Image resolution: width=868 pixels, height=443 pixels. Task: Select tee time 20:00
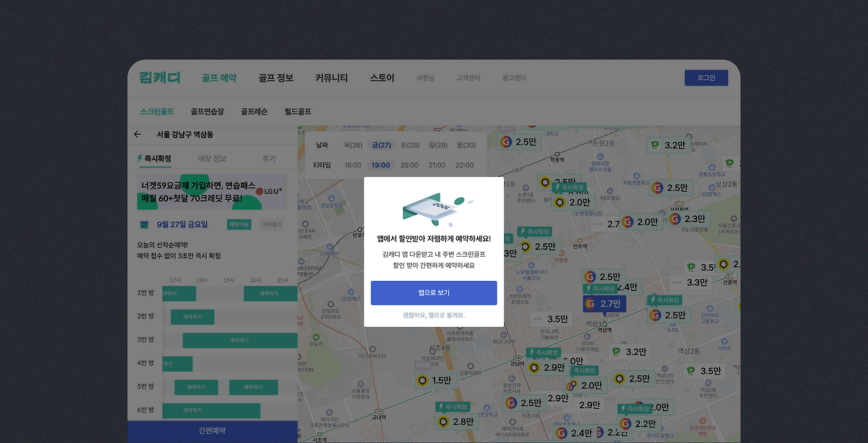pyautogui.click(x=409, y=165)
